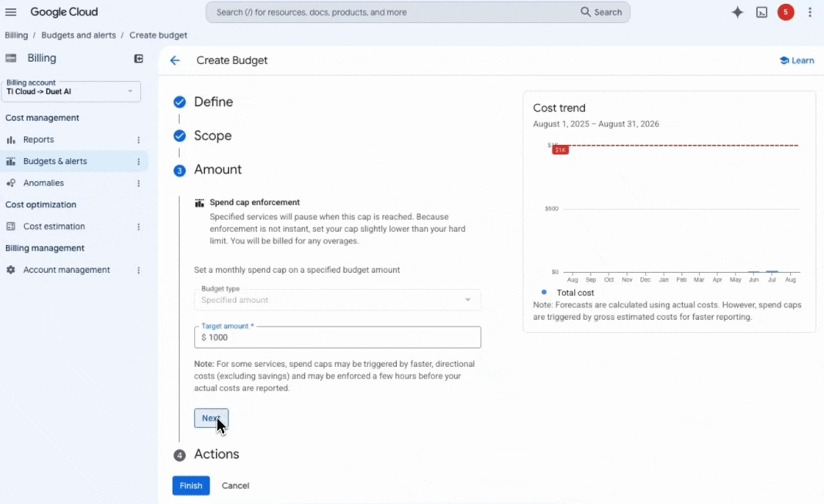Click the Amount step number icon
The image size is (824, 504).
pos(180,170)
